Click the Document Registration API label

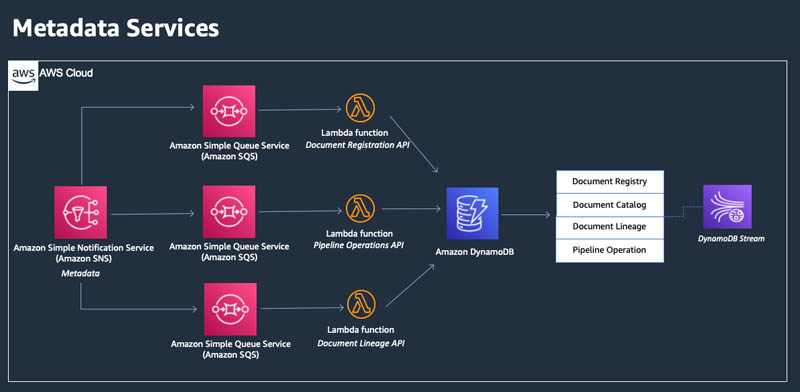click(357, 145)
